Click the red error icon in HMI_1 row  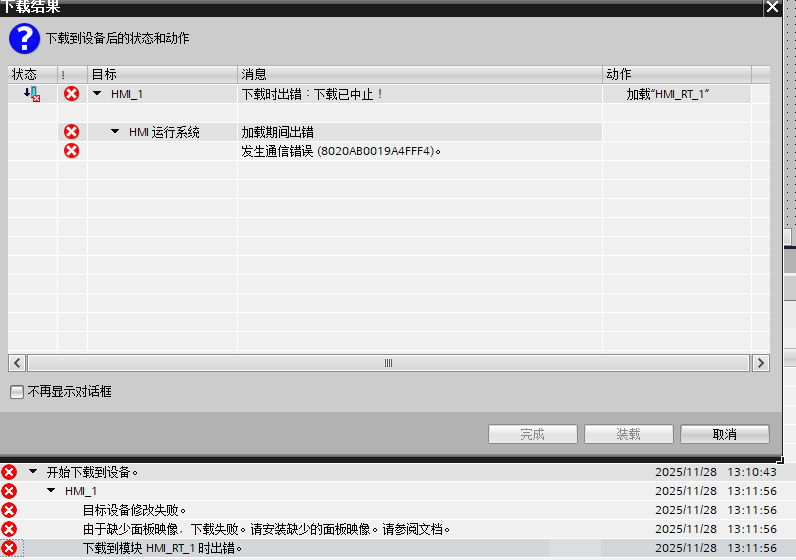pyautogui.click(x=72, y=93)
